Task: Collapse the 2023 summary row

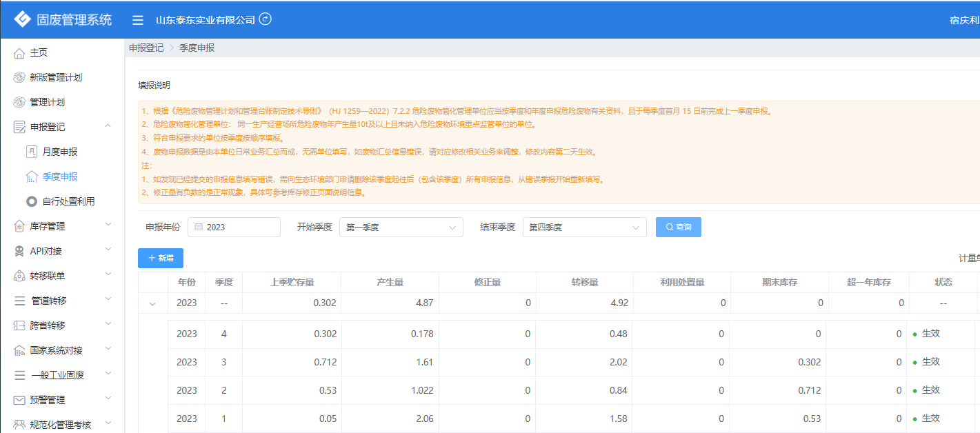Action: pos(152,303)
